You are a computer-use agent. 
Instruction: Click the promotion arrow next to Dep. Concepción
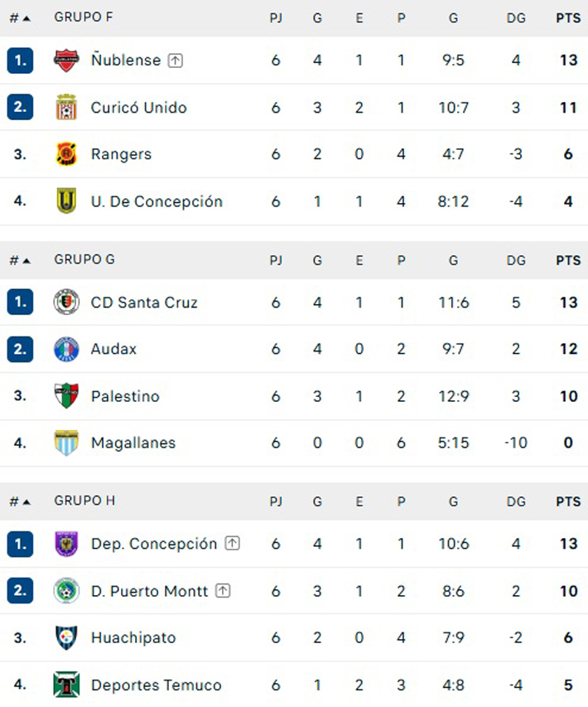pyautogui.click(x=232, y=543)
